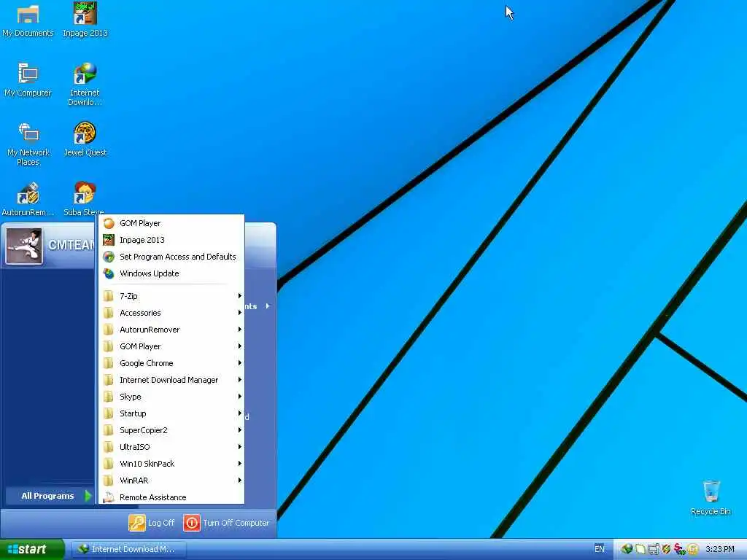Expand the WinRAR program folder
This screenshot has height=560, width=747.
171,481
